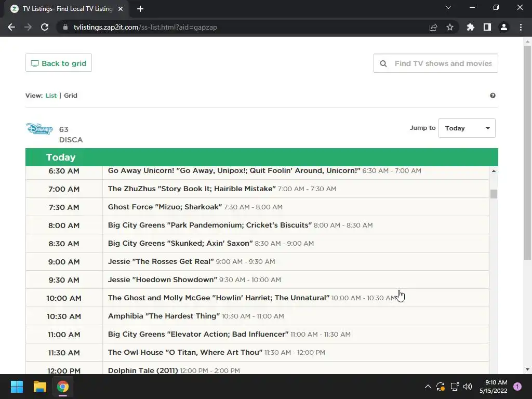532x399 pixels.
Task: Click the volume speaker tray icon
Action: (x=468, y=387)
